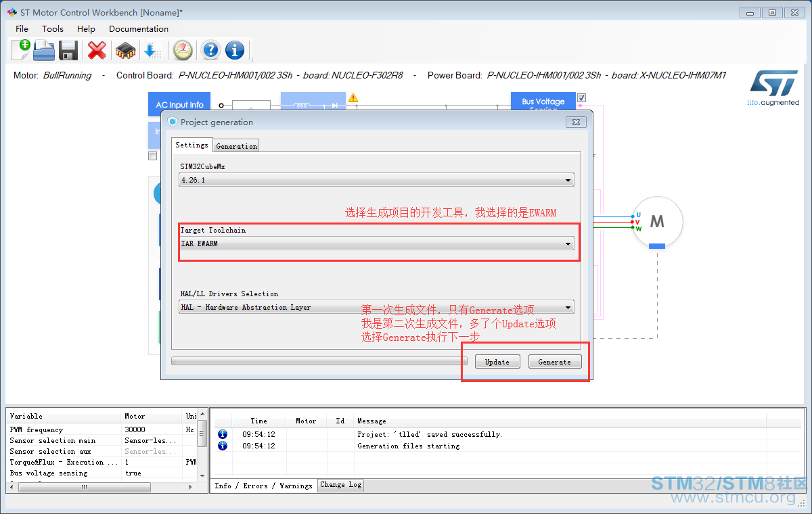Image resolution: width=812 pixels, height=514 pixels.
Task: Click the Variable column header
Action: 64,416
